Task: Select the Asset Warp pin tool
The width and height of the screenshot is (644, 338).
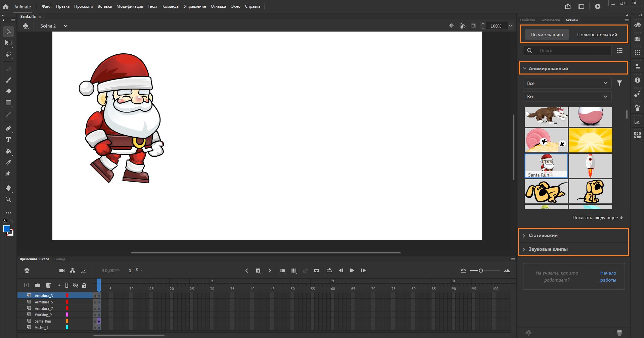Action: point(8,174)
